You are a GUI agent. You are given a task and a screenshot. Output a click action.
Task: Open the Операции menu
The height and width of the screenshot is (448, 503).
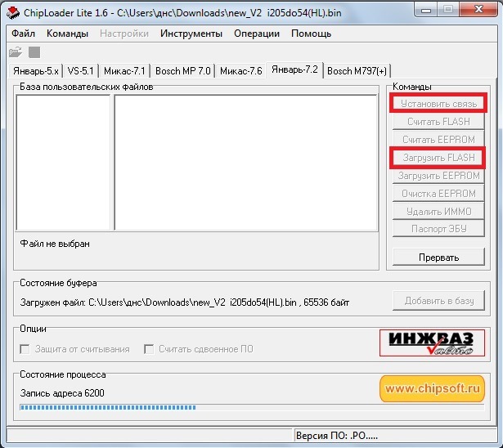(x=257, y=34)
